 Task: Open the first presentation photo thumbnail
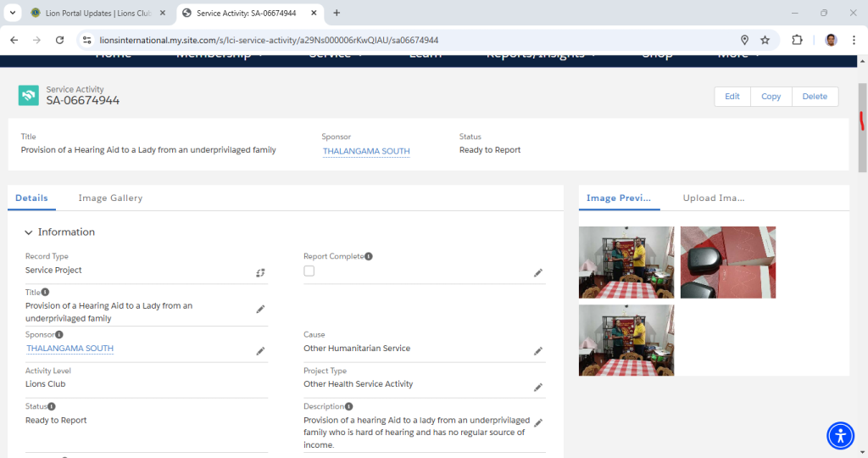click(x=626, y=262)
